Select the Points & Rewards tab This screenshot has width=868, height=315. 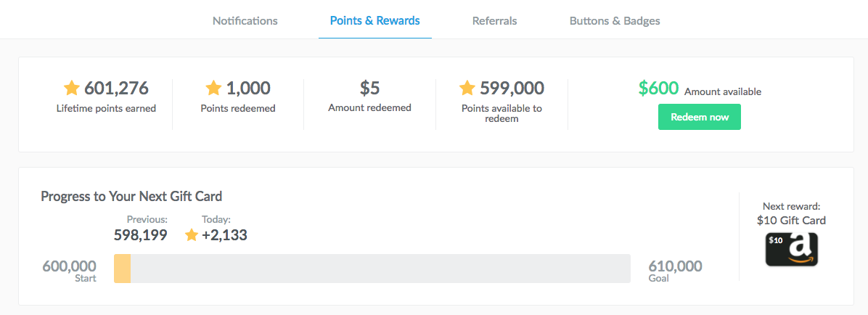point(374,21)
